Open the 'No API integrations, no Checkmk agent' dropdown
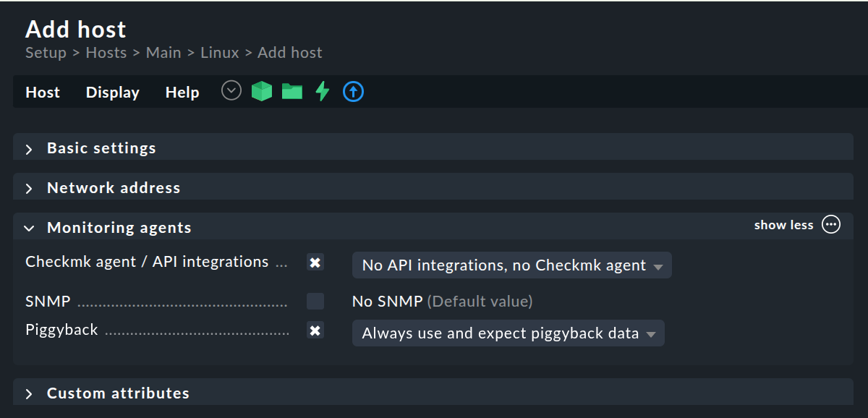The width and height of the screenshot is (868, 418). pyautogui.click(x=511, y=265)
